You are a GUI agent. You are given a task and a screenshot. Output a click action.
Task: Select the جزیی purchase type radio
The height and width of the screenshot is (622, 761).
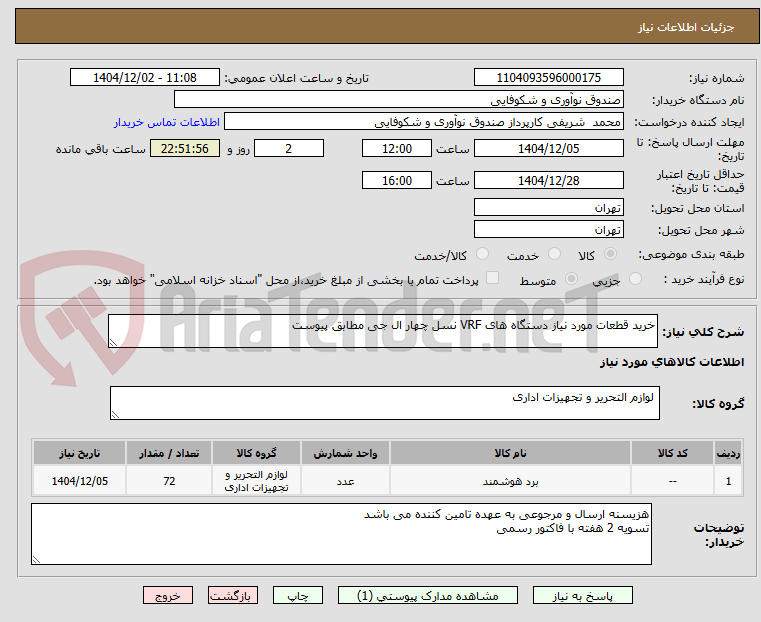(x=635, y=278)
